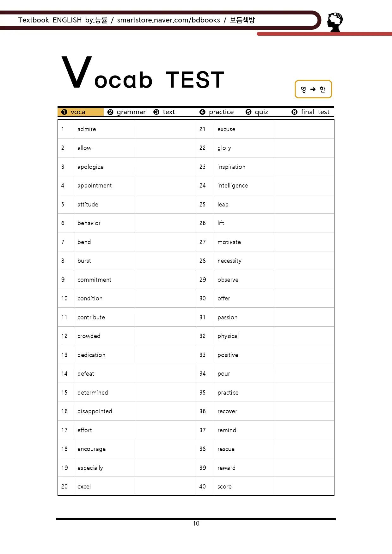The image size is (392, 554).
Task: Click the circled number 1 icon
Action: [x=64, y=112]
